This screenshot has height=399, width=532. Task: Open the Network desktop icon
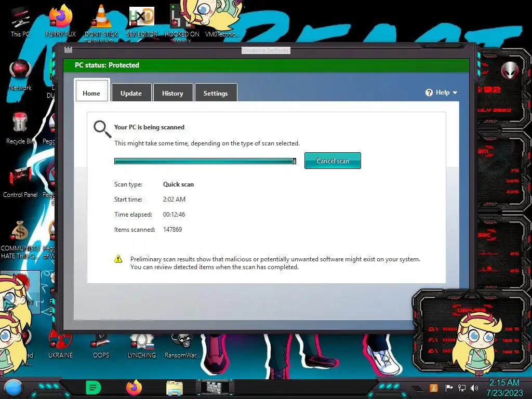(20, 75)
